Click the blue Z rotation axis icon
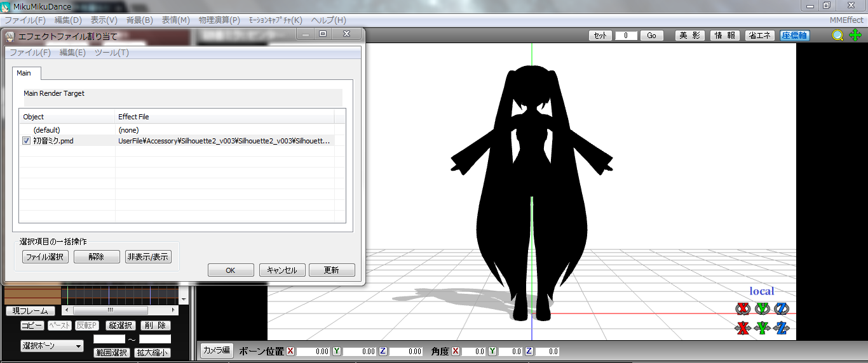 click(782, 309)
